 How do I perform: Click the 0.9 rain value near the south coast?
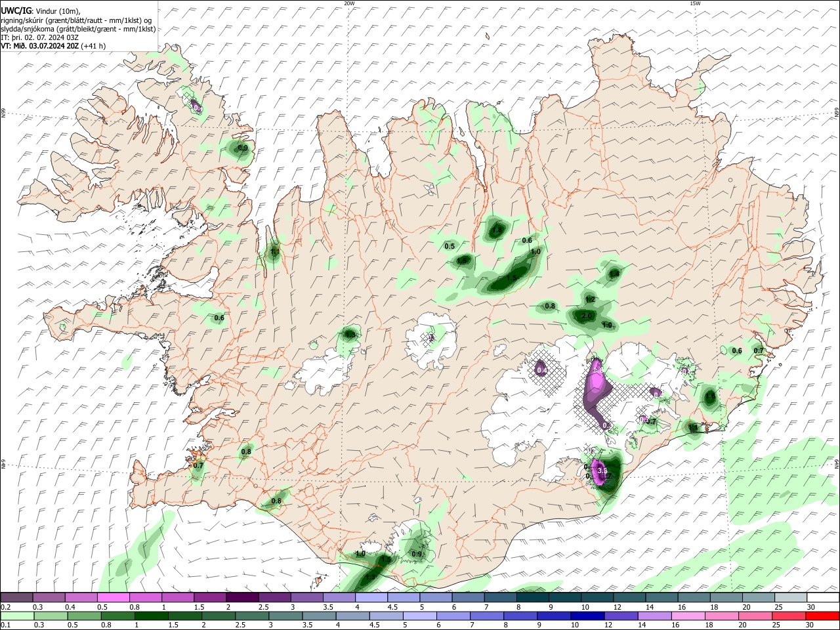[x=417, y=555]
